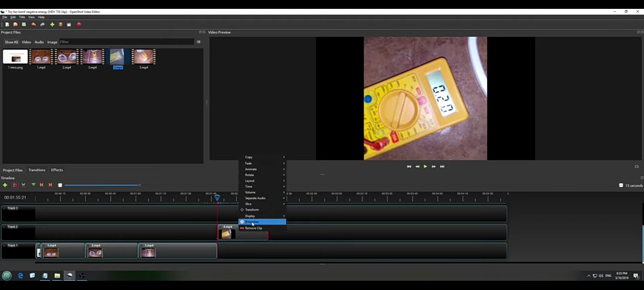Choose Remove Clip in the context menu
This screenshot has width=644, height=290.
(262, 228)
